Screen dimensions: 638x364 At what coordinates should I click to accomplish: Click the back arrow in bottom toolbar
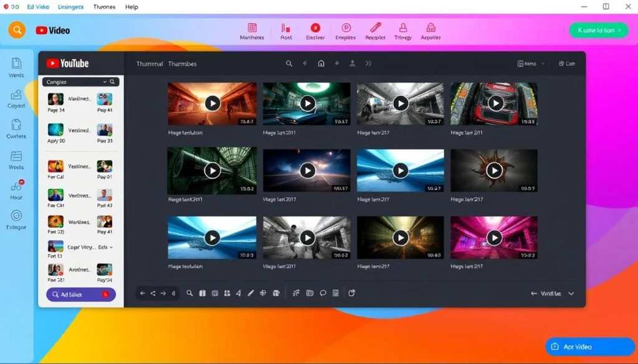pyautogui.click(x=143, y=293)
